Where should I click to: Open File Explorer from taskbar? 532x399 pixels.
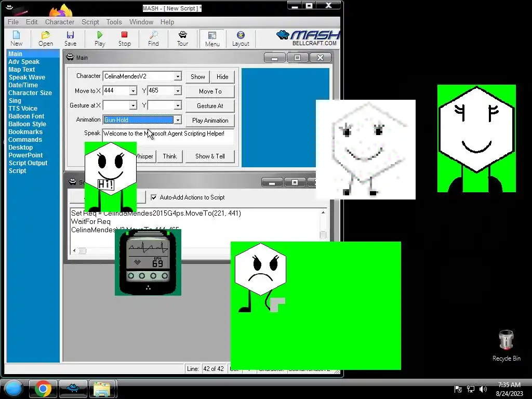click(x=102, y=389)
